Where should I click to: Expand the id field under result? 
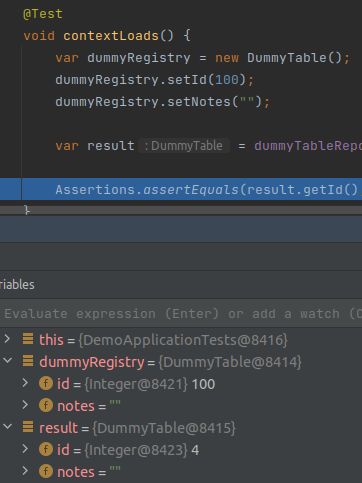pos(25,449)
